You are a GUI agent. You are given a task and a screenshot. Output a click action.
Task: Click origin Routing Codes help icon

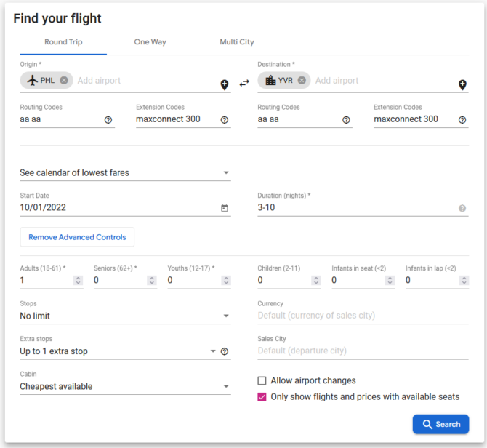108,119
